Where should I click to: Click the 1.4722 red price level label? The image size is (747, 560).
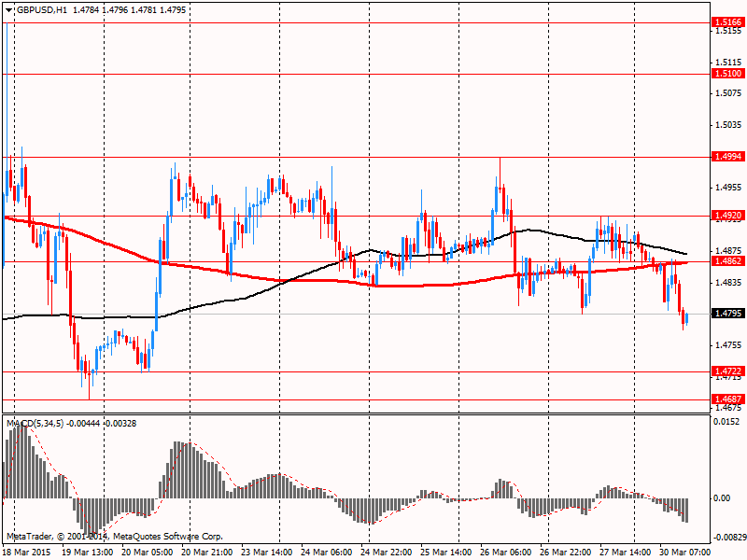(728, 371)
